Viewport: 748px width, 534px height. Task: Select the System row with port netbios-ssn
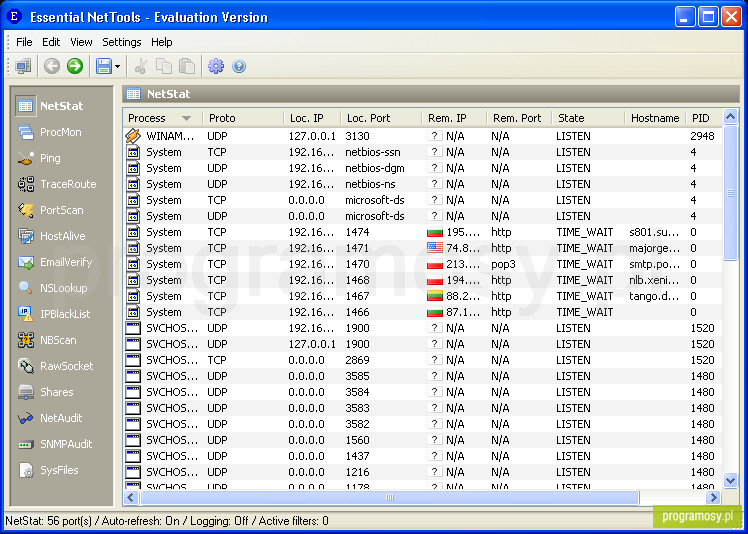click(x=423, y=152)
